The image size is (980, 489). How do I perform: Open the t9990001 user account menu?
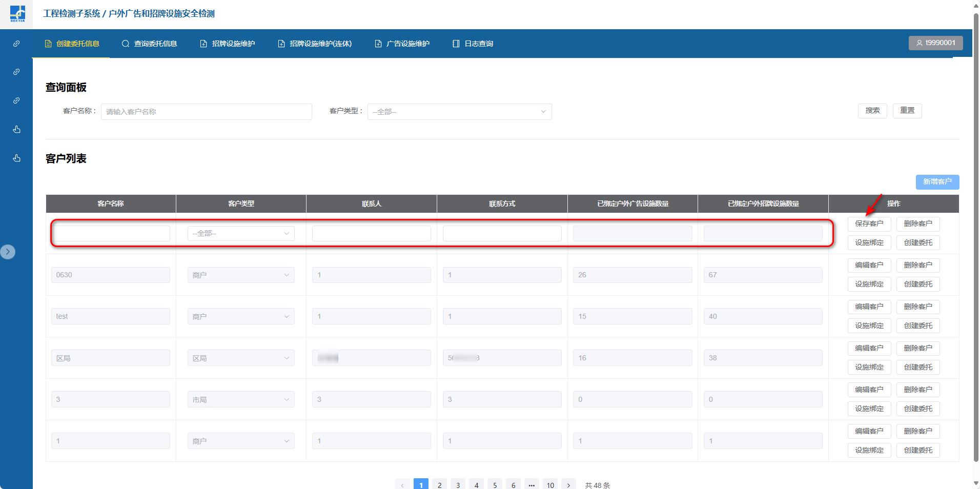(935, 43)
